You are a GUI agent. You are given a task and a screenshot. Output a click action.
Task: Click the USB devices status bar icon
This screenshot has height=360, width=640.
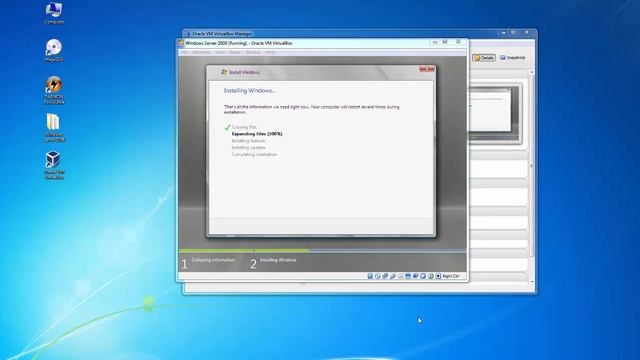coord(393,276)
